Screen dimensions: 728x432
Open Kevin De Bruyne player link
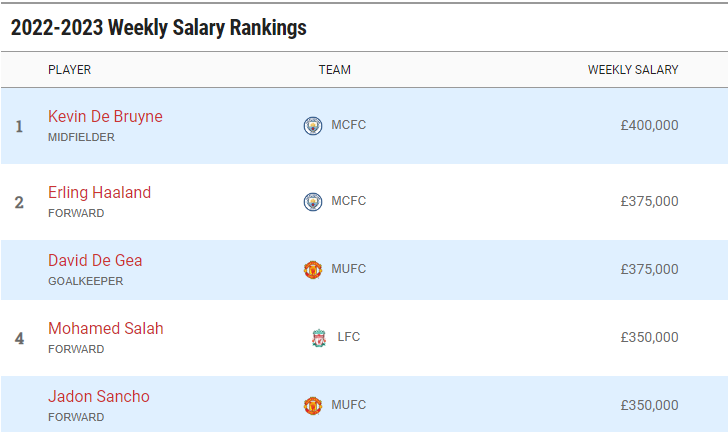click(x=105, y=116)
